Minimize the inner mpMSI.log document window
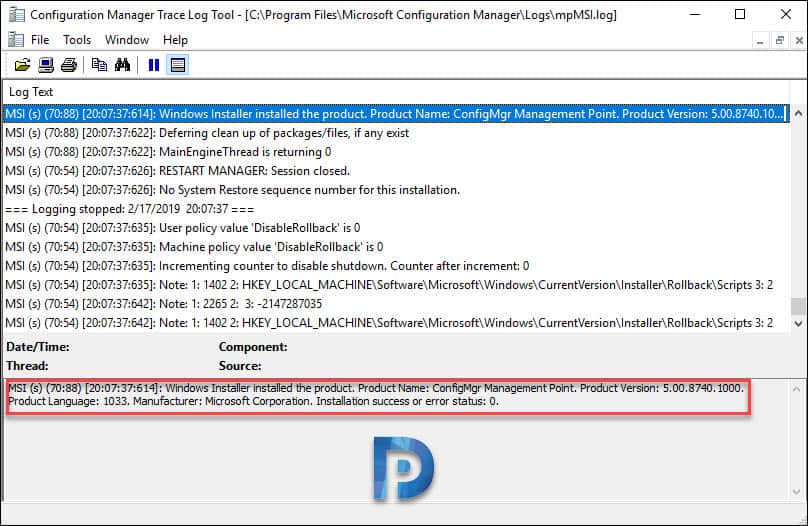808x526 pixels. tap(760, 40)
